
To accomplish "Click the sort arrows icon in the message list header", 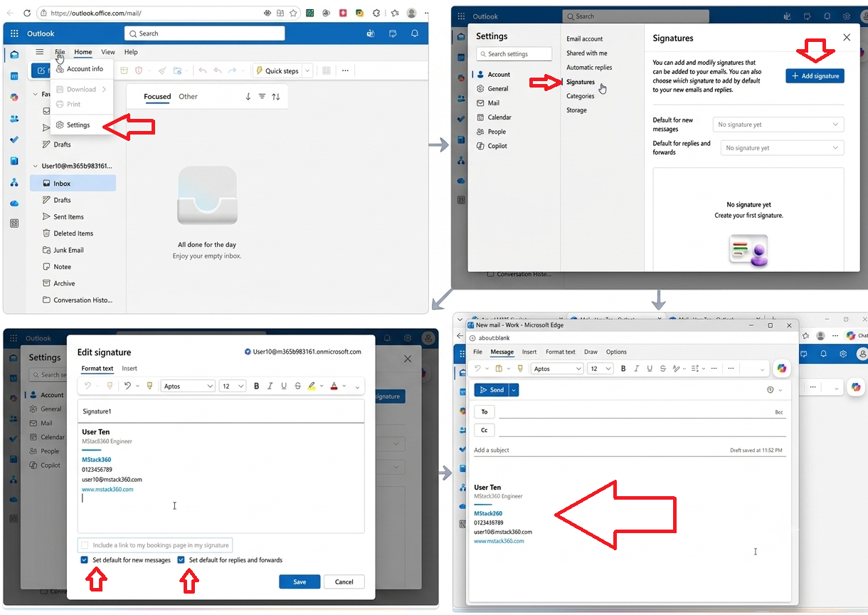I will (276, 97).
